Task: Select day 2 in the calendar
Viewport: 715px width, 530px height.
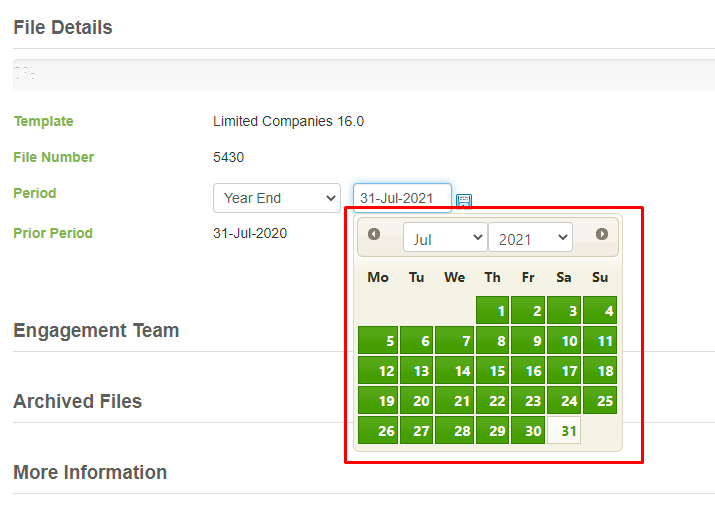Action: click(528, 310)
